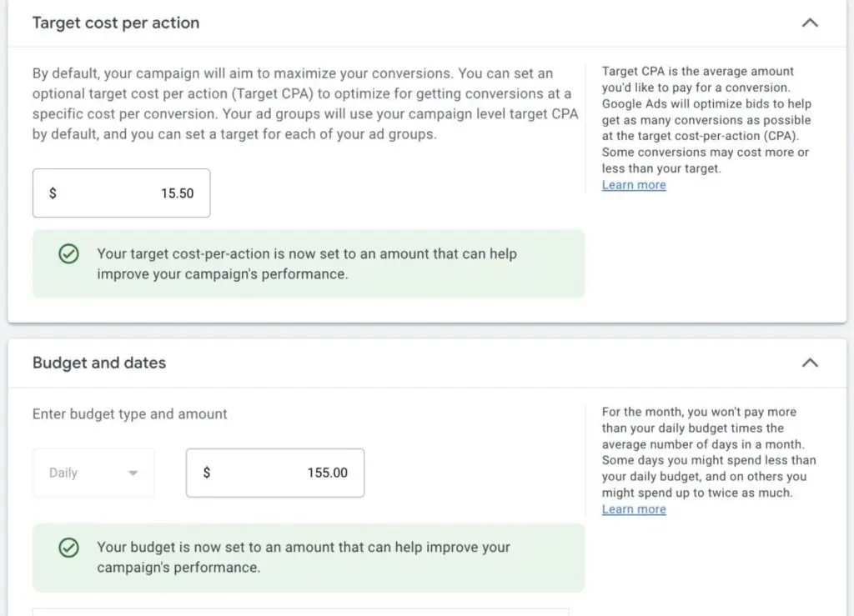Click the target cost-per-action success message text
854x616 pixels.
click(x=306, y=263)
